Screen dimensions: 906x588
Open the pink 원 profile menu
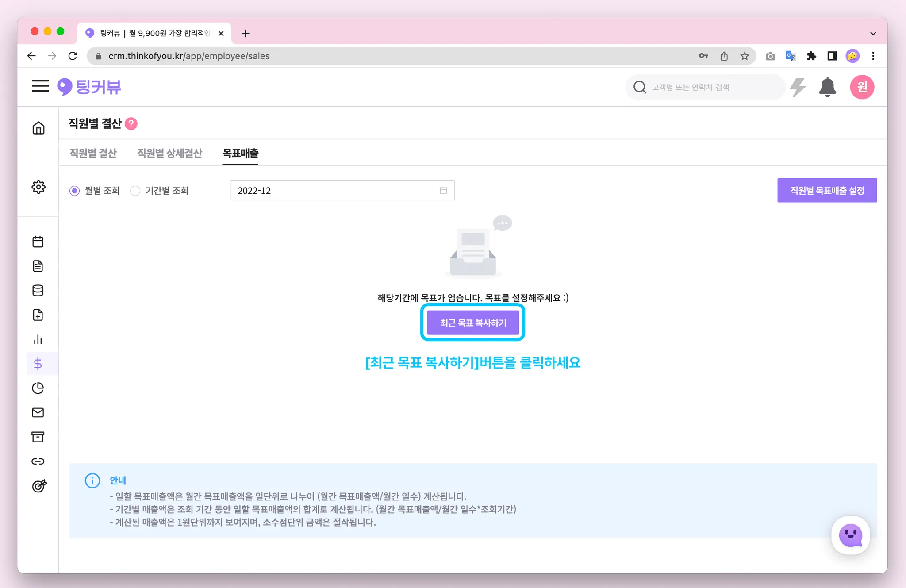(x=862, y=87)
